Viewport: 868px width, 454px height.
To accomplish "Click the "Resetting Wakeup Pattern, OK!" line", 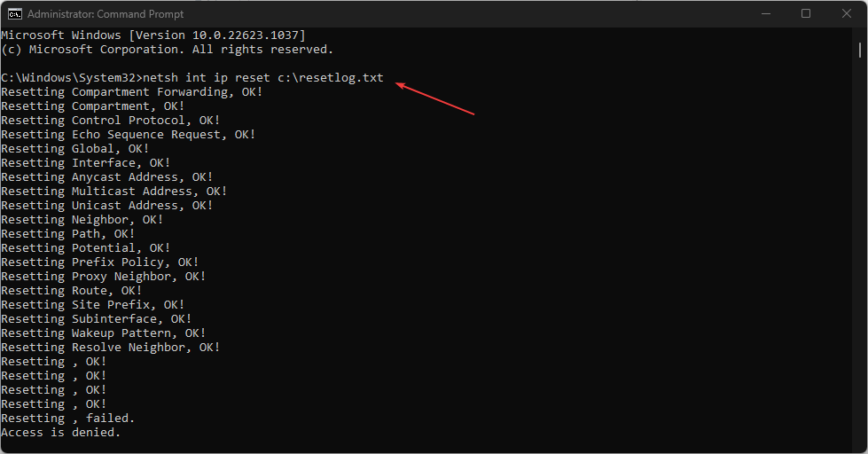I will 103,333.
